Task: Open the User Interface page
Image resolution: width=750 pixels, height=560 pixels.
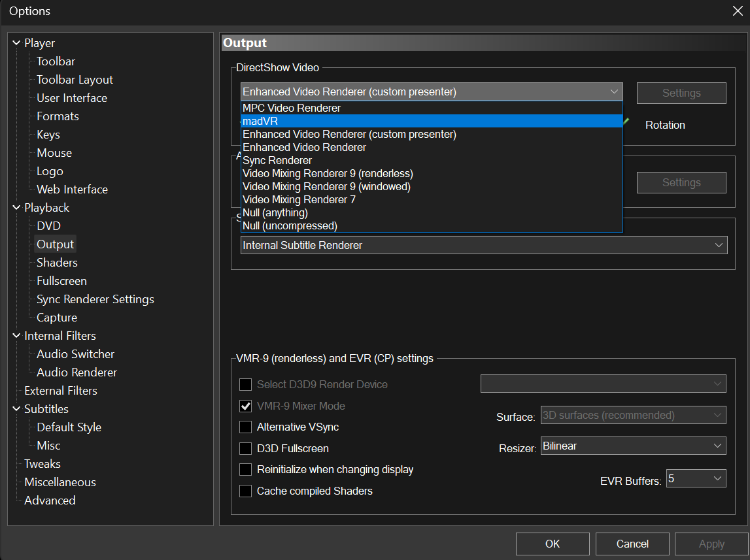Action: pos(72,98)
